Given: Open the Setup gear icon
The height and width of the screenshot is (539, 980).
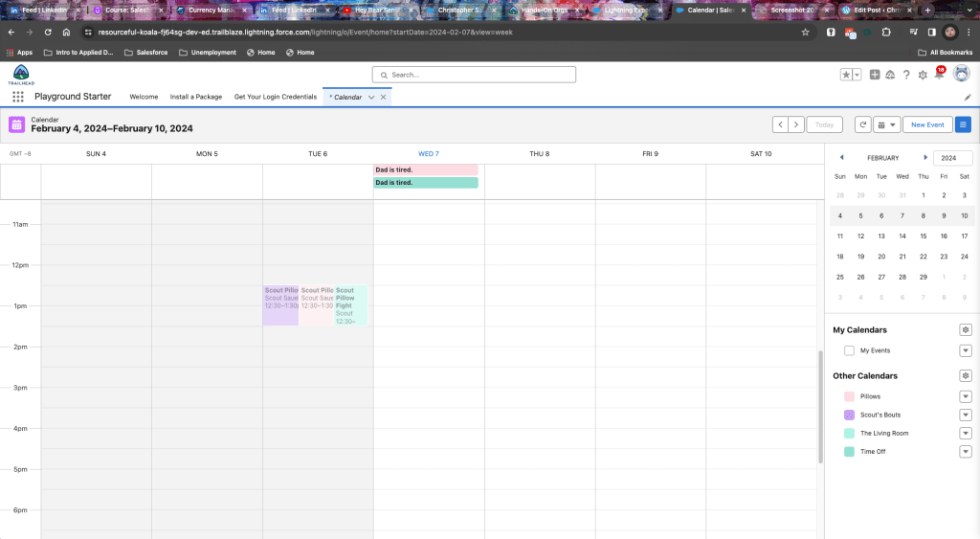Looking at the screenshot, I should (x=923, y=75).
